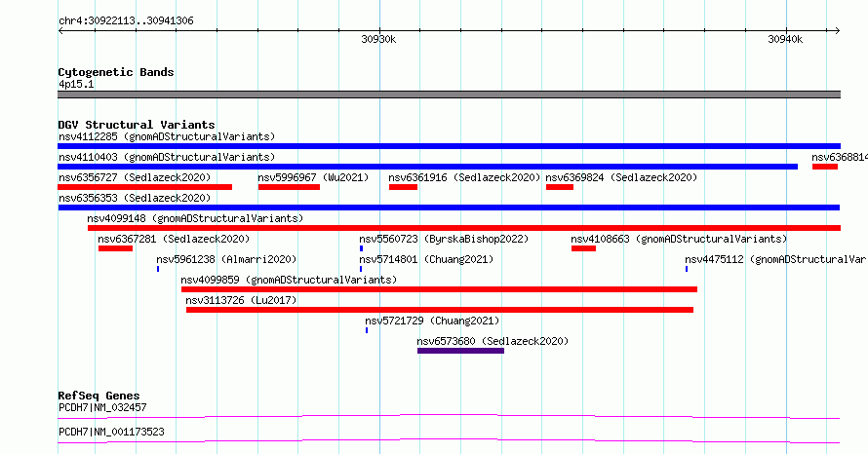The height and width of the screenshot is (454, 868).
Task: Select the nsv6369824 red bar
Action: coord(560,187)
